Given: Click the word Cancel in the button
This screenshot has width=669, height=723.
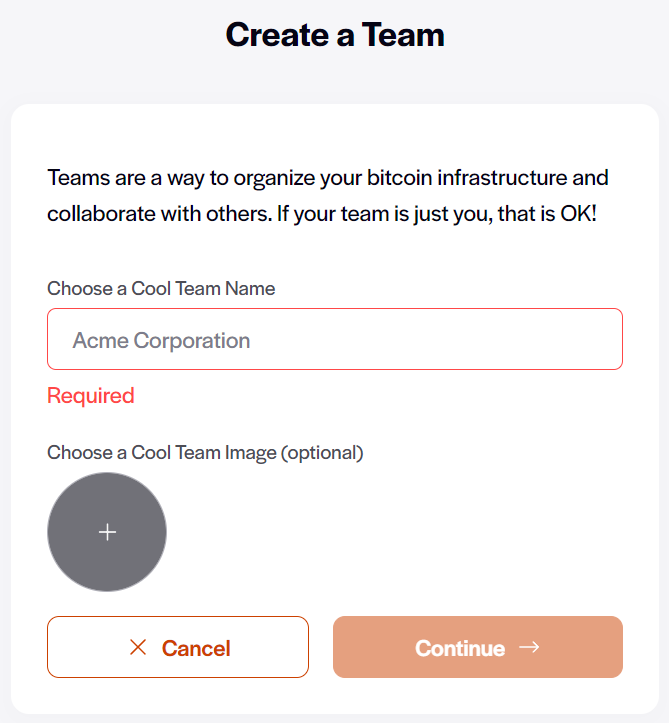Looking at the screenshot, I should point(196,649).
